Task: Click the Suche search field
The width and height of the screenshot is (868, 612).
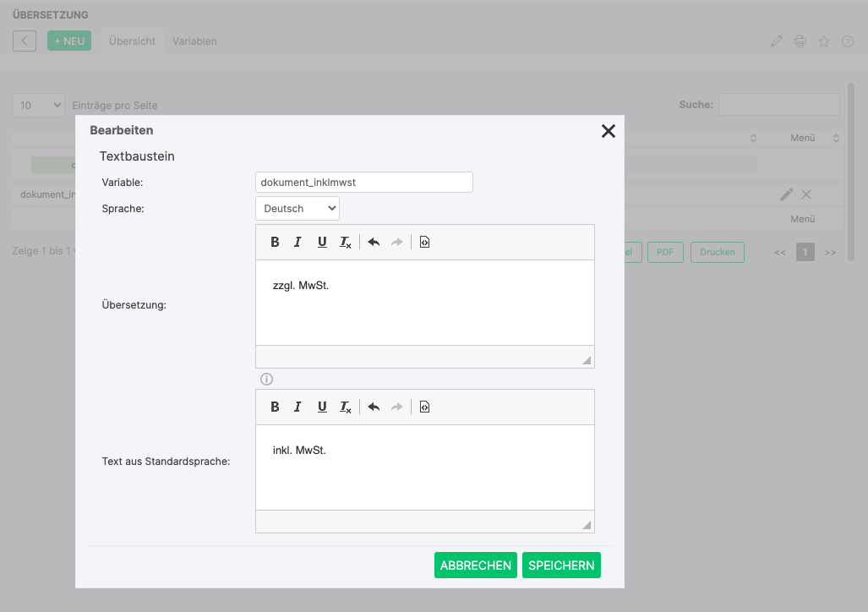Action: [778, 105]
